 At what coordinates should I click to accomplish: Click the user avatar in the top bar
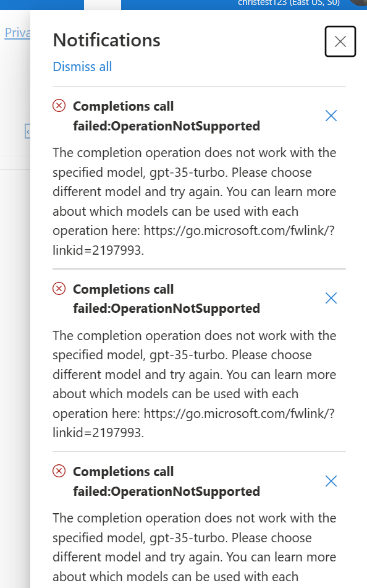pos(358,4)
